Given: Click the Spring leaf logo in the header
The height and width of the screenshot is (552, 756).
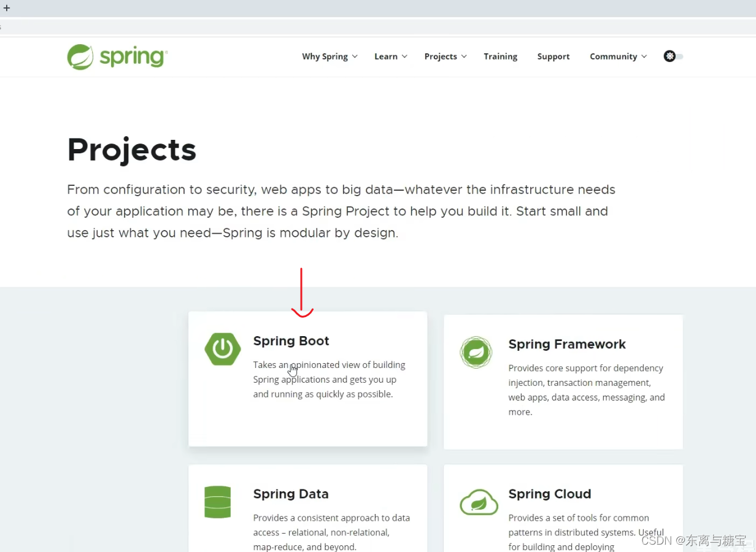Looking at the screenshot, I should (80, 56).
